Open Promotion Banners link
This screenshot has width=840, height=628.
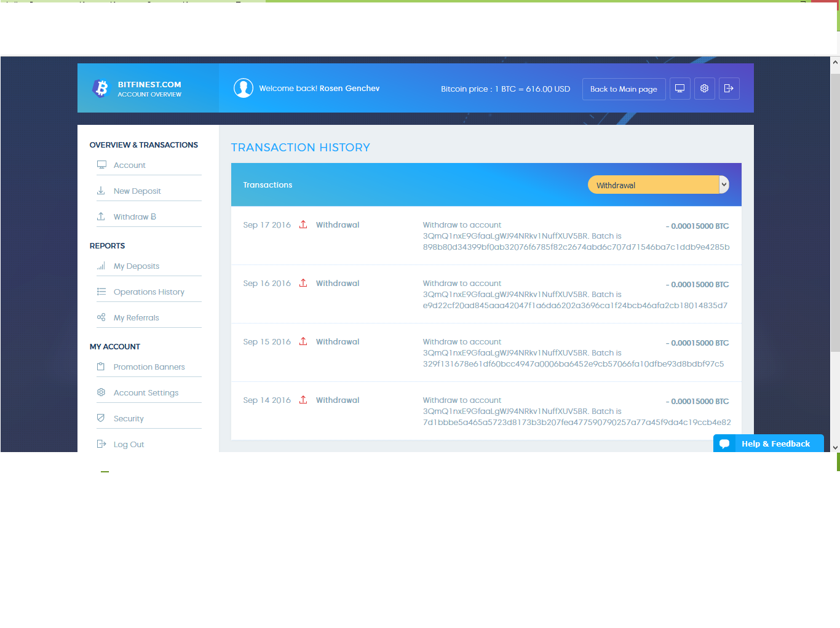[x=149, y=367]
